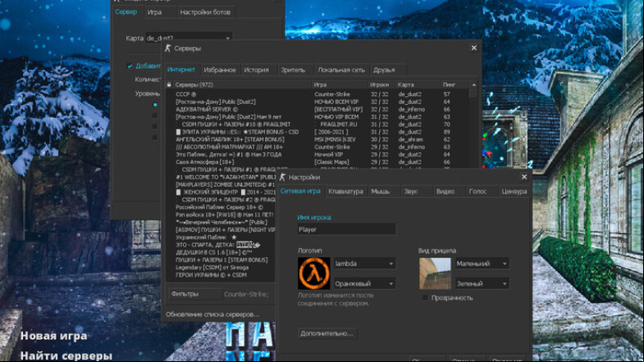The image size is (644, 362).
Task: Select the СССР ® server row
Action: (x=317, y=94)
